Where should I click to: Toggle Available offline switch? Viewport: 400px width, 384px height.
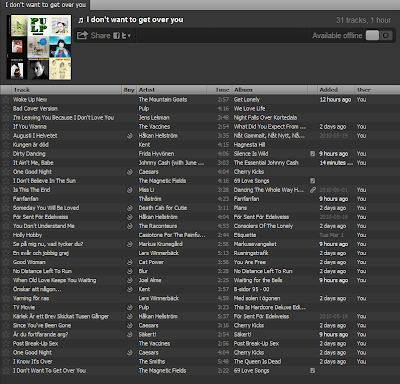pyautogui.click(x=379, y=35)
